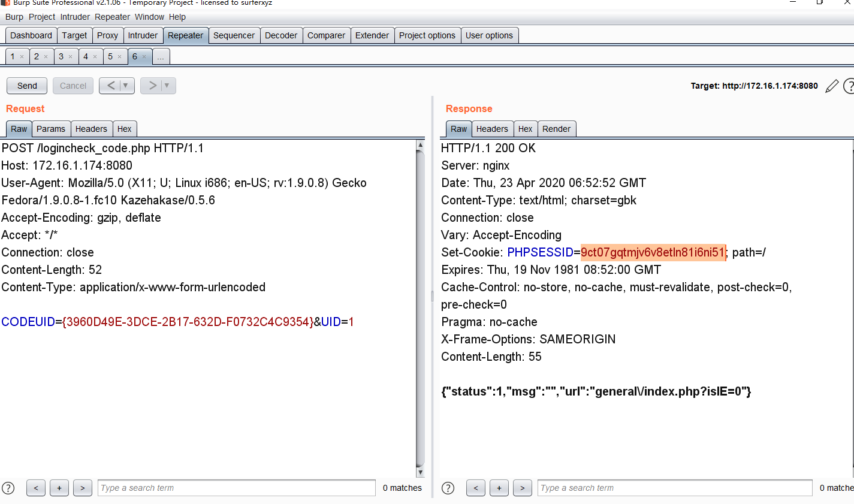Open Repeater help question mark icon
The width and height of the screenshot is (854, 504).
coord(849,86)
